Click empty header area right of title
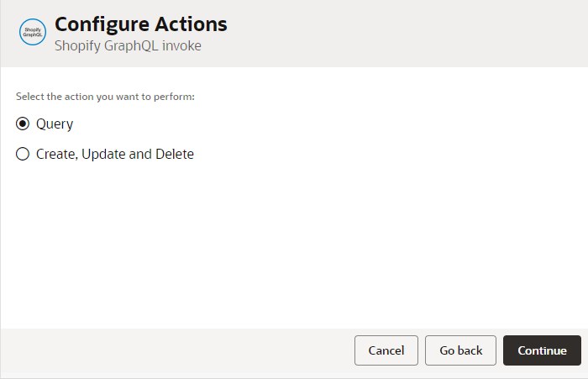The image size is (588, 379). point(420,34)
